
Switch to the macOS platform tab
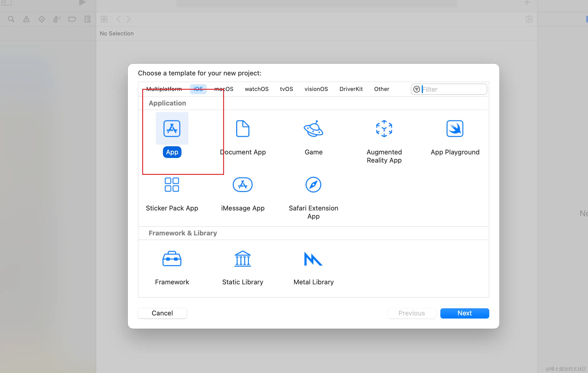pos(224,89)
